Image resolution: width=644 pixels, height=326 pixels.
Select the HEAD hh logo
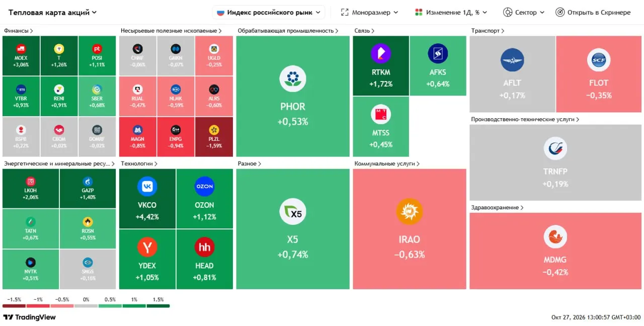[205, 247]
